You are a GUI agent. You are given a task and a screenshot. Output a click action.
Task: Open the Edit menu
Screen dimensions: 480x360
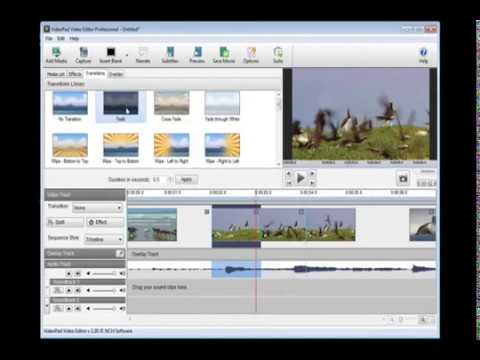click(61, 38)
